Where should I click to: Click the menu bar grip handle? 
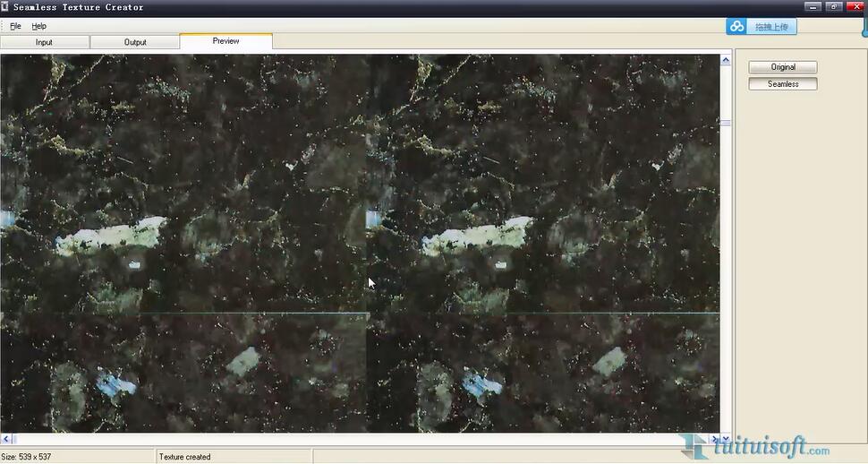click(x=3, y=26)
